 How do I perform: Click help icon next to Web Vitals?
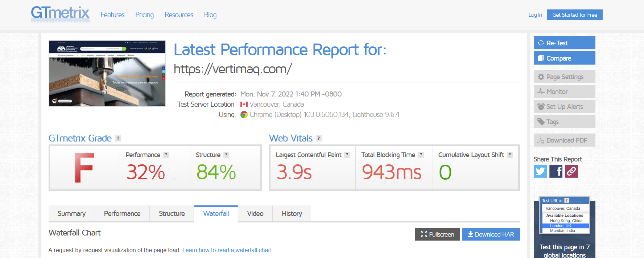pyautogui.click(x=319, y=138)
